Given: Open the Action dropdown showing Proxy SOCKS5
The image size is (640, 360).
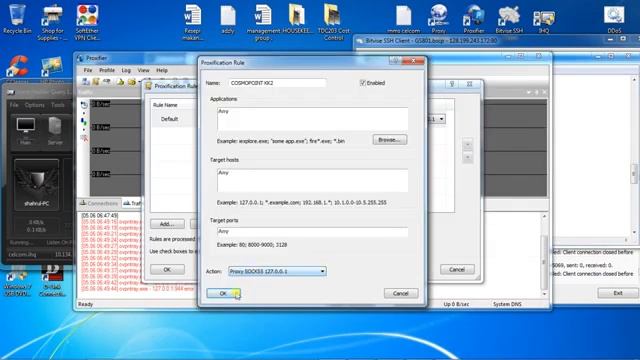Looking at the screenshot, I should pos(277,271).
